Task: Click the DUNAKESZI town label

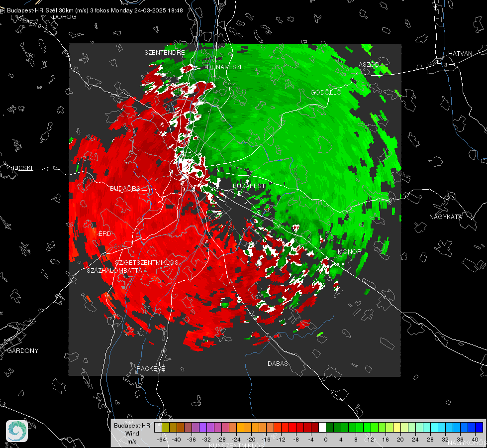Action: (x=224, y=67)
